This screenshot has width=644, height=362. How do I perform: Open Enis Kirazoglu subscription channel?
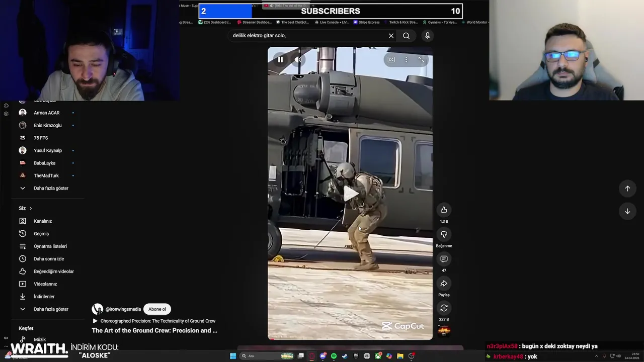point(47,125)
